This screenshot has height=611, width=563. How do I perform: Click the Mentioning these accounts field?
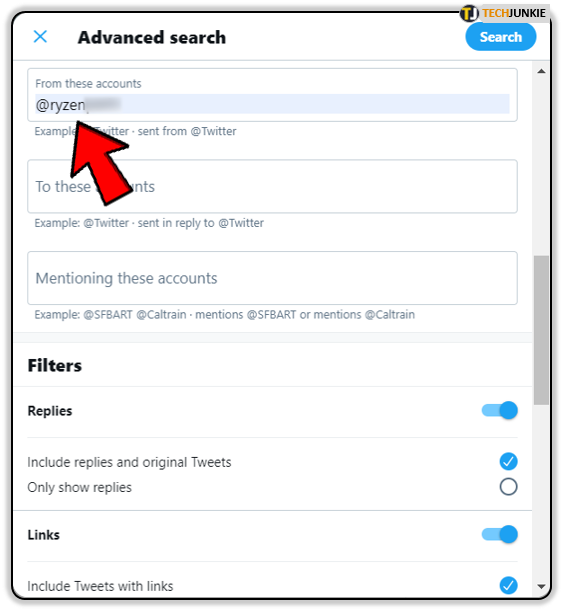[272, 278]
